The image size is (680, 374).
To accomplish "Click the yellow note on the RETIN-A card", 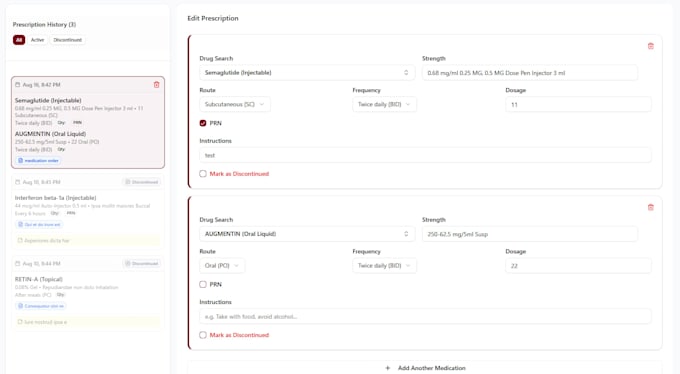I will pyautogui.click(x=88, y=322).
